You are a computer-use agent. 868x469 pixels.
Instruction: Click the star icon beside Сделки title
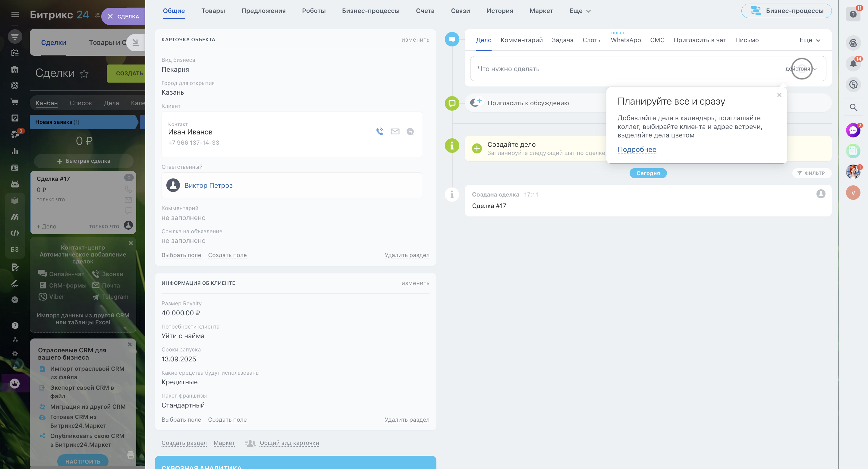coord(84,74)
